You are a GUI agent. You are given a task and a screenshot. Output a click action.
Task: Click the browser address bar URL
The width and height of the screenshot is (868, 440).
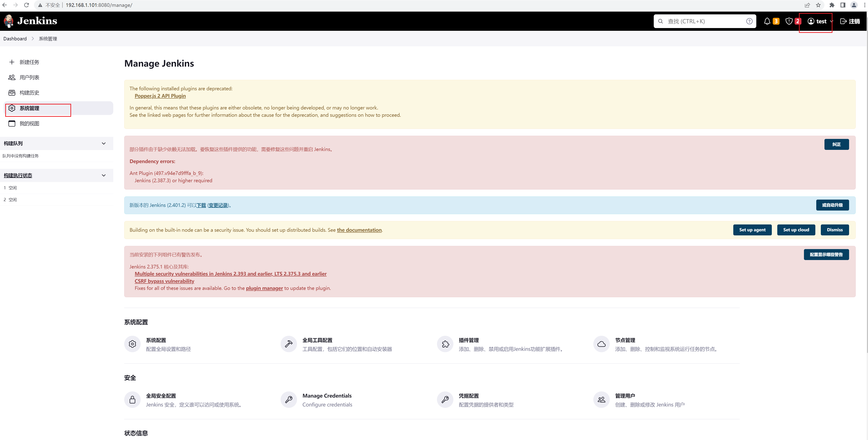99,5
